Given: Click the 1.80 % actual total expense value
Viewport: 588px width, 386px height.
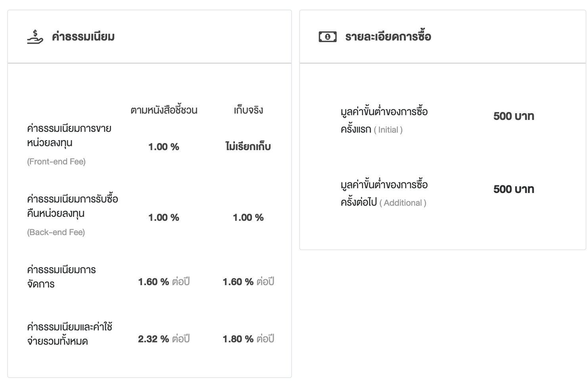Looking at the screenshot, I should coord(238,339).
